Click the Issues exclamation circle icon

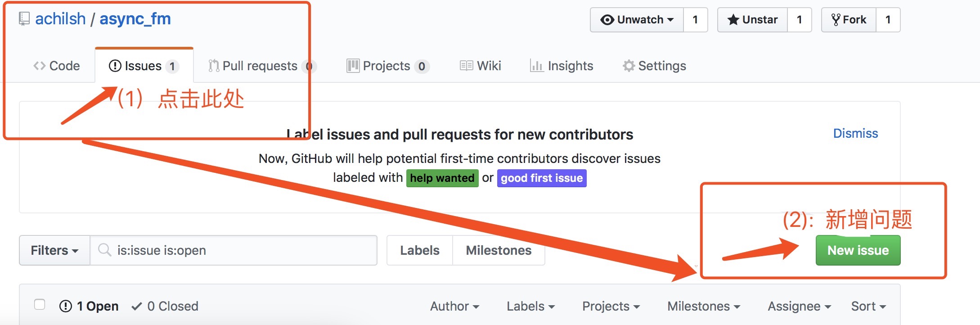115,66
